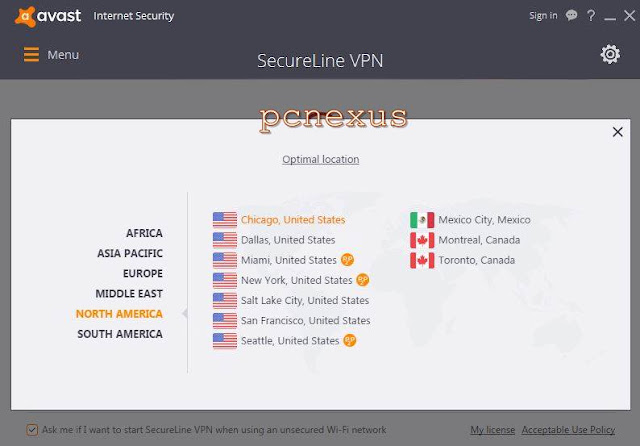
Task: Open the Acceptable Use Policy link
Action: point(568,430)
